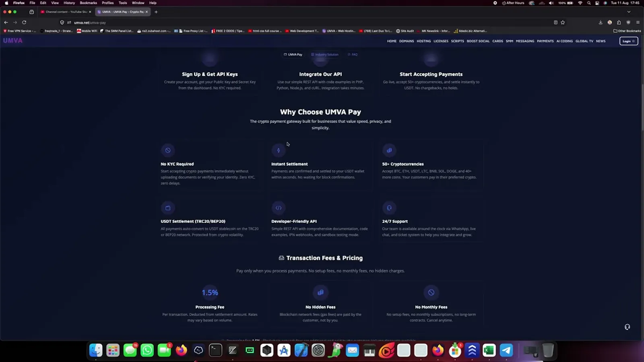
Task: Open the AI CODING nav link
Action: 564,41
